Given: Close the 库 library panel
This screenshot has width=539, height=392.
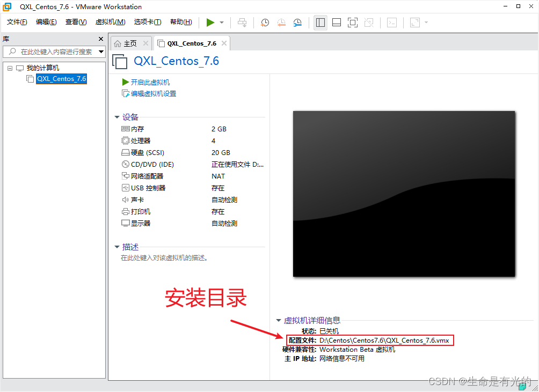Looking at the screenshot, I should point(101,39).
